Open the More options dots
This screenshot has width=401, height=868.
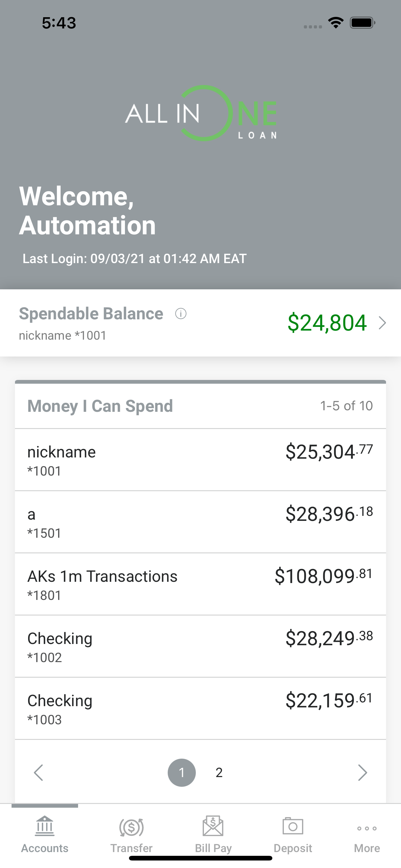[367, 828]
